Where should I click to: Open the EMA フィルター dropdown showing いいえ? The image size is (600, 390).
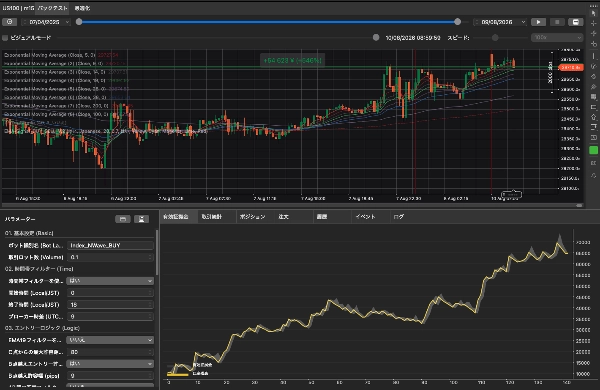(110, 340)
